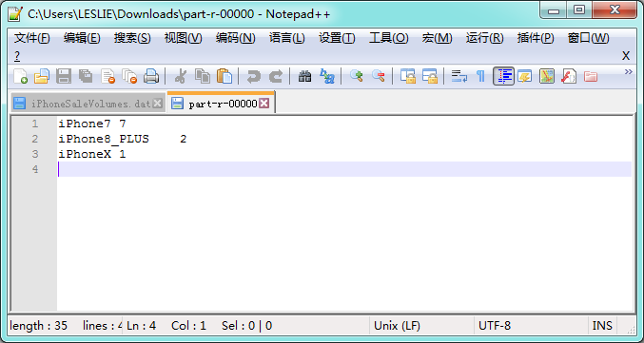Screen dimensions: 644x343
Task: Toggle the indent guide button
Action: click(503, 77)
